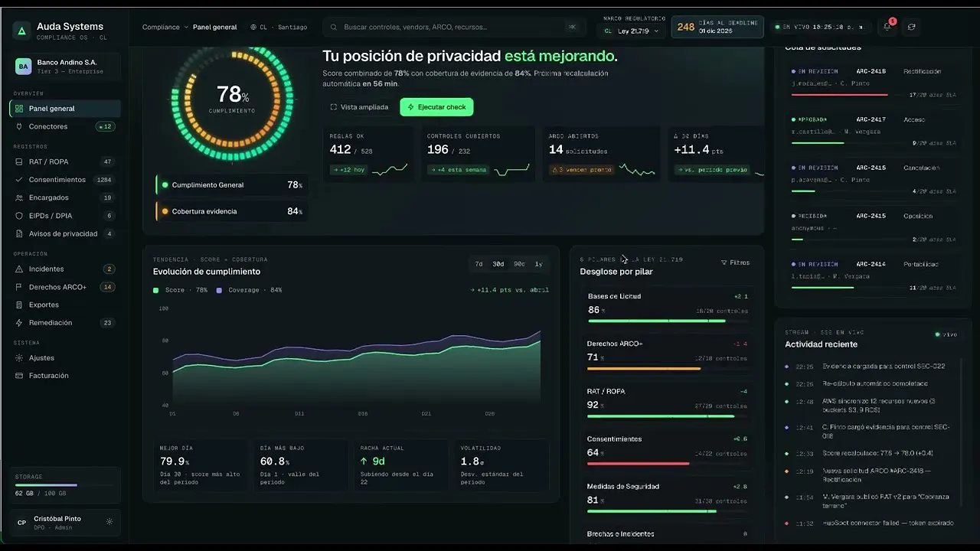980x551 pixels.
Task: Click the '3 vencen pronto' warning tag
Action: 580,170
